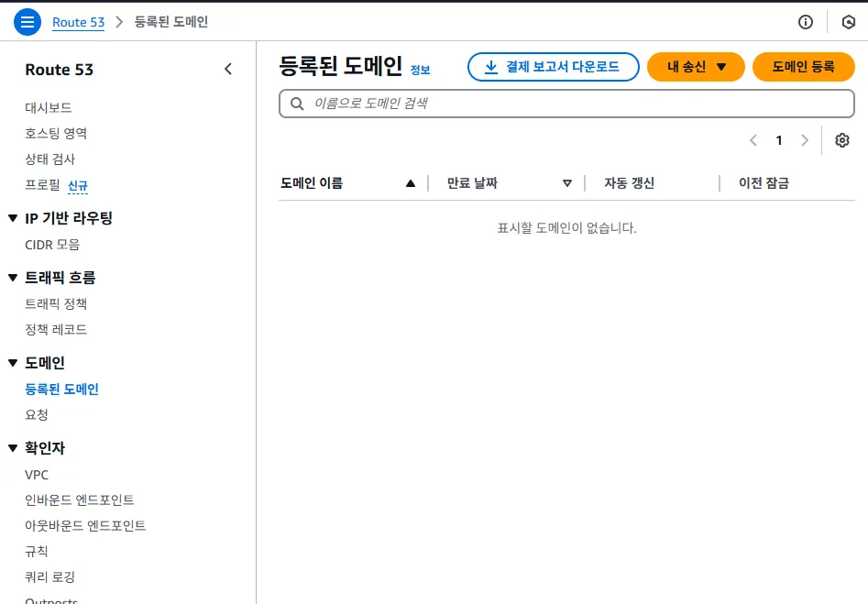The width and height of the screenshot is (868, 604).
Task: Open 호스팅 영역 in sidebar
Action: pyautogui.click(x=56, y=134)
